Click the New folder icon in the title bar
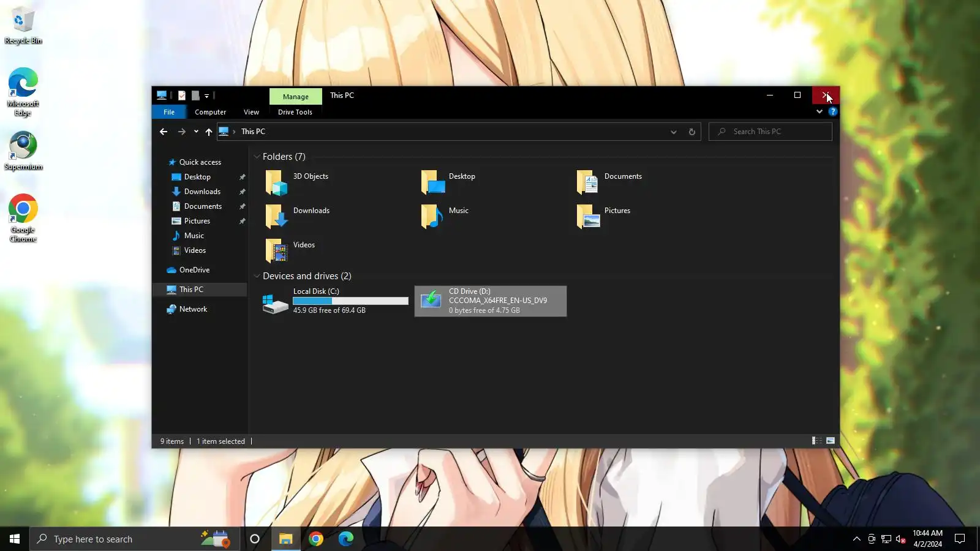 (x=195, y=96)
